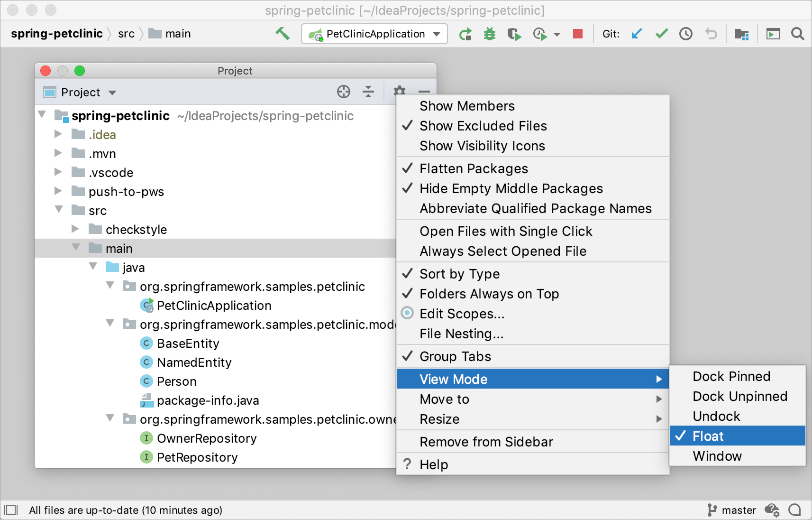Viewport: 812px width, 520px height.
Task: Click Edit Scopes... menu entry
Action: pos(533,314)
